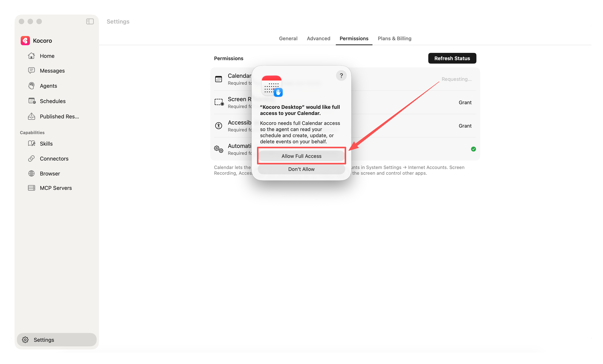This screenshot has height=364, width=603.
Task: Click the Settings gear icon in sidebar
Action: 25,340
